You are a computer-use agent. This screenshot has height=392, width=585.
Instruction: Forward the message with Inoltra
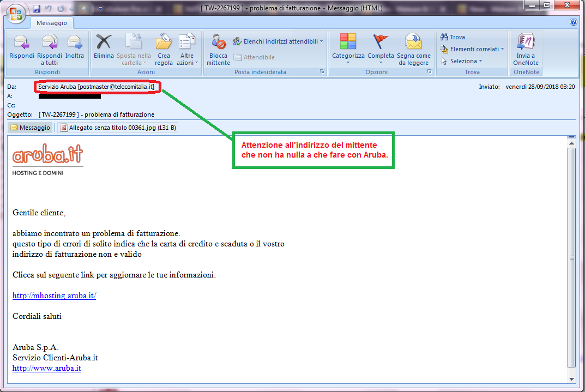click(75, 47)
